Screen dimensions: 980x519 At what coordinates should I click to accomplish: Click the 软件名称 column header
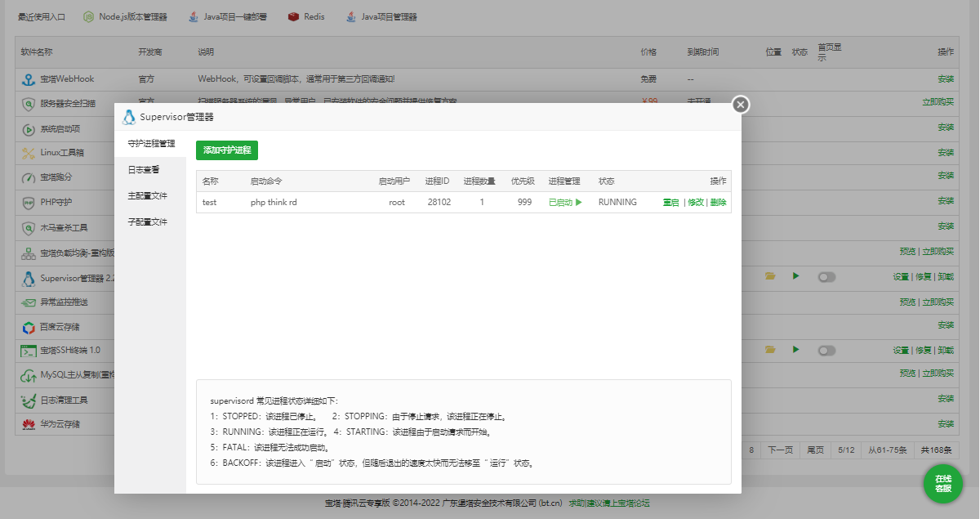37,51
